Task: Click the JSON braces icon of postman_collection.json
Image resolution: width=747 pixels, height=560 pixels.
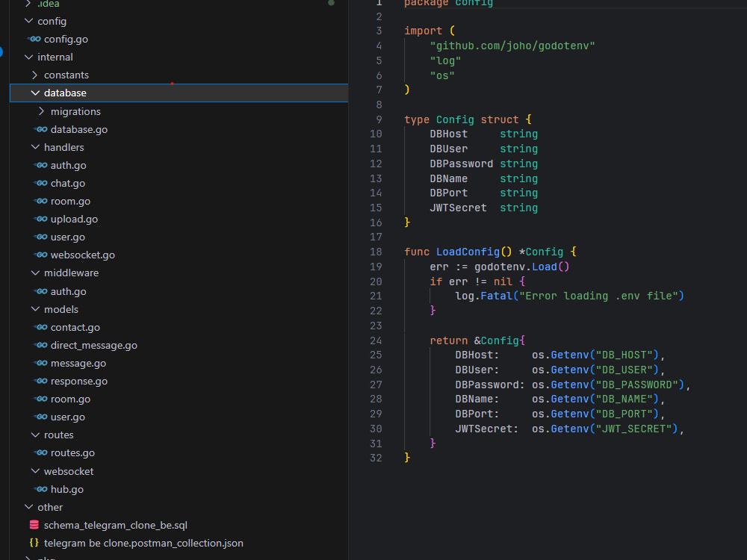Action: point(34,542)
